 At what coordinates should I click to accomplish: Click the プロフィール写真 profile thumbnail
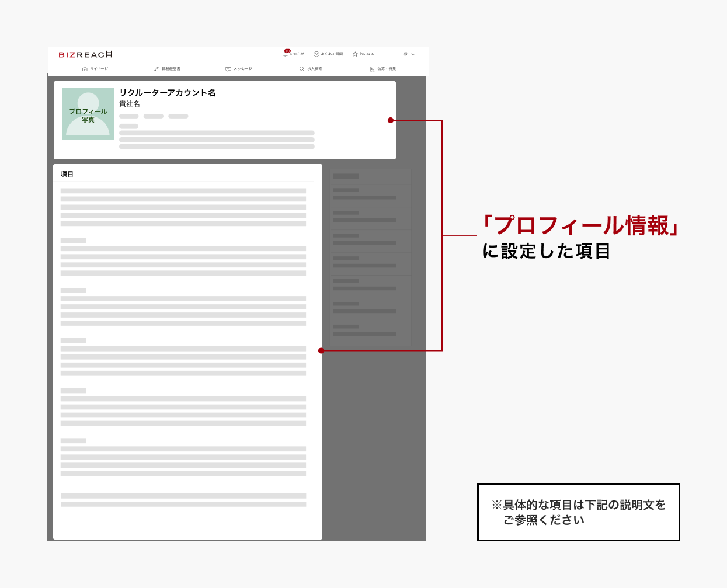(x=88, y=114)
